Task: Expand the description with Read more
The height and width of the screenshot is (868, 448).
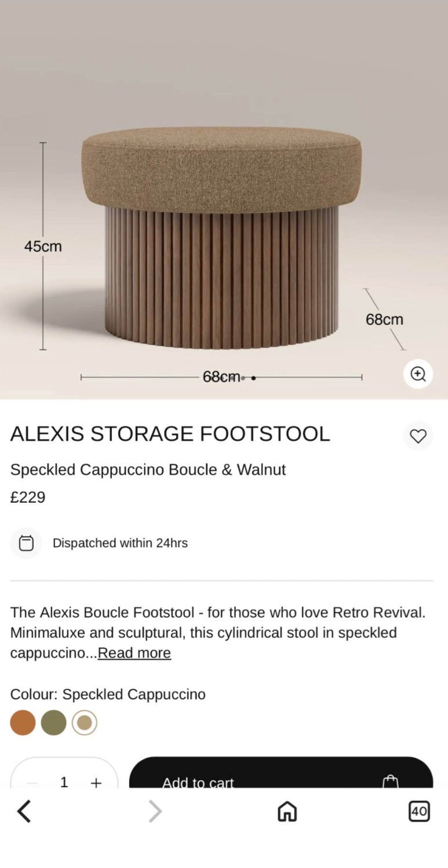Action: point(134,653)
